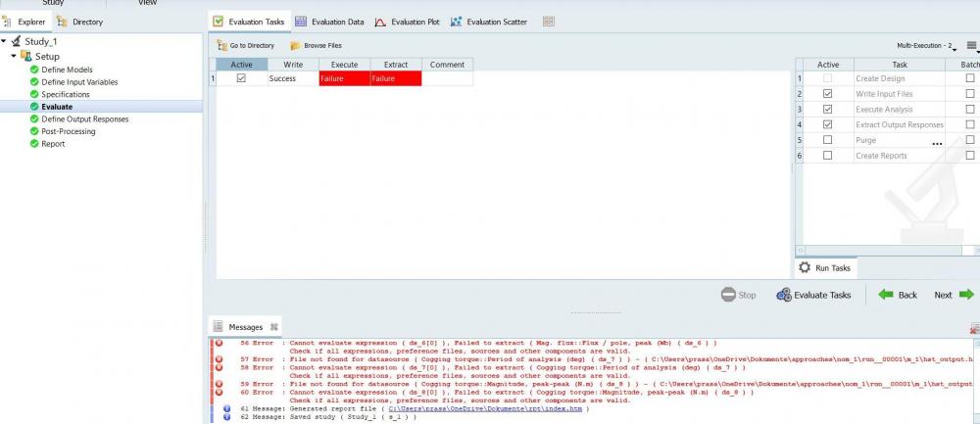Toggle Active checkbox for Write Input Files

click(x=827, y=94)
